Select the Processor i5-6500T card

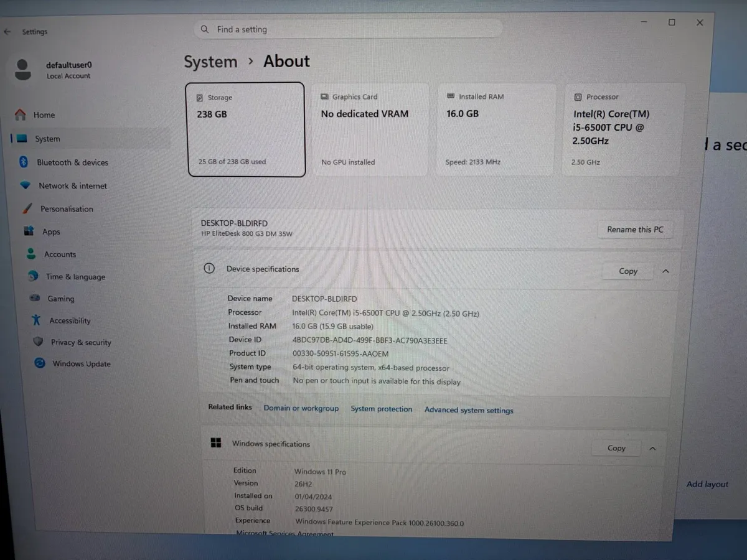[624, 129]
